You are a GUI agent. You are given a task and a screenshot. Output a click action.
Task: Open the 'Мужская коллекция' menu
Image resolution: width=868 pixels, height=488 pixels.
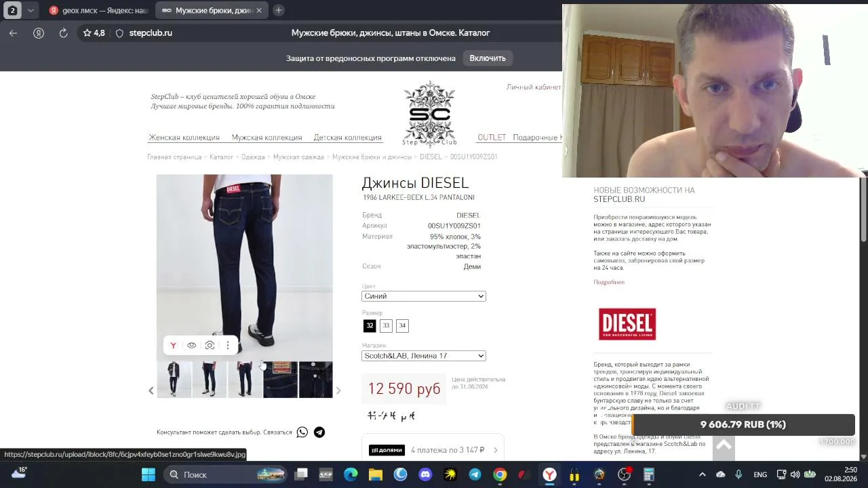[x=267, y=138]
